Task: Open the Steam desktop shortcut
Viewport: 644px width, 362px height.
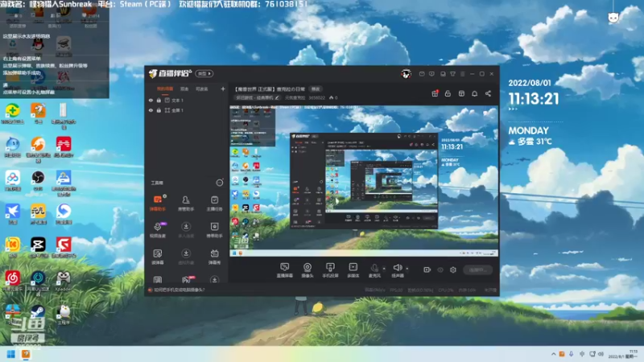Action: point(38,312)
